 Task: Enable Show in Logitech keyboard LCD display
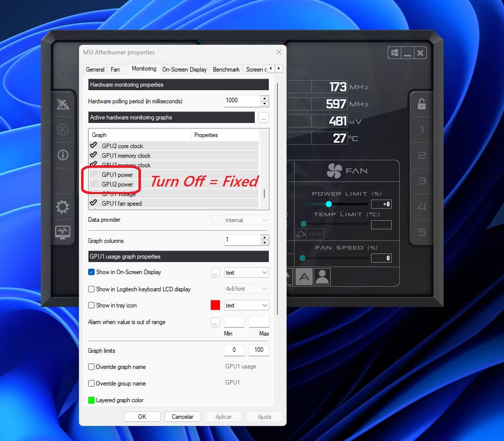click(91, 289)
